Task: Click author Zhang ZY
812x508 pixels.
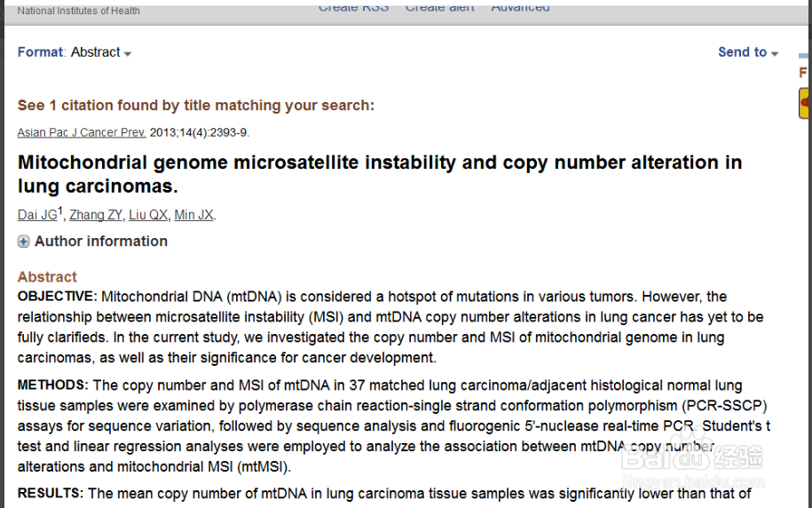Action: click(x=96, y=215)
